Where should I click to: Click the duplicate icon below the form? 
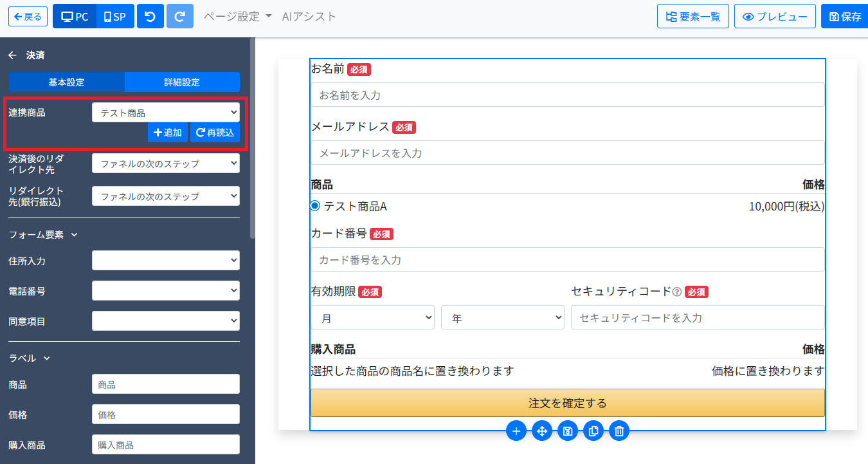tap(593, 431)
